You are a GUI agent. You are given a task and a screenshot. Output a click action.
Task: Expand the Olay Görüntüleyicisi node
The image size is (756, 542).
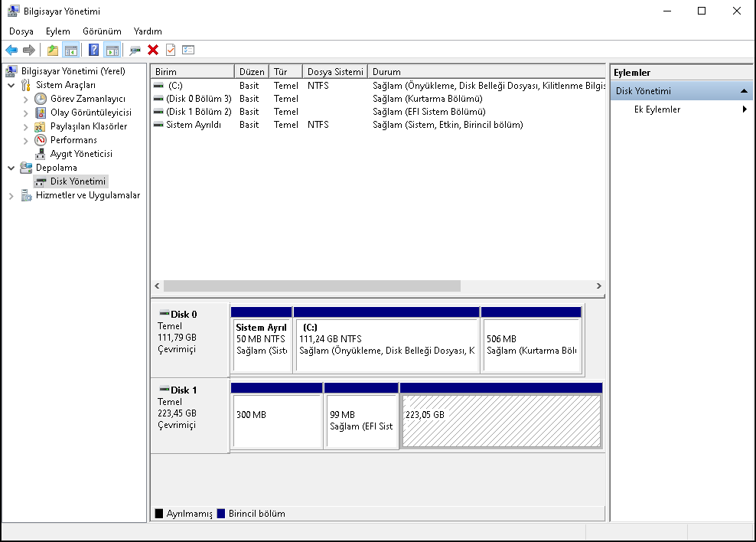click(25, 113)
